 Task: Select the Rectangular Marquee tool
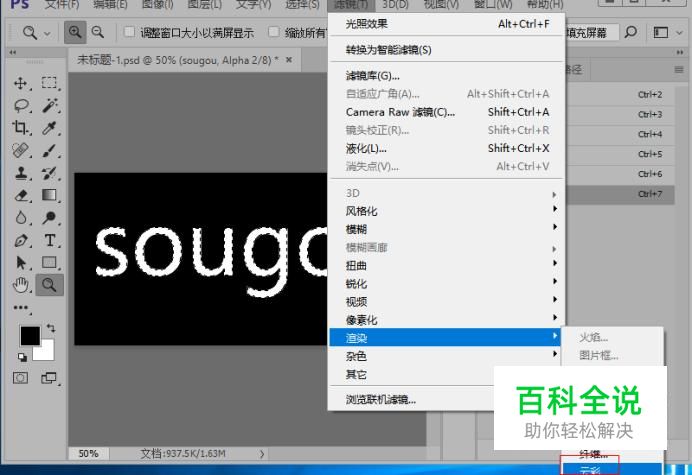[x=49, y=83]
